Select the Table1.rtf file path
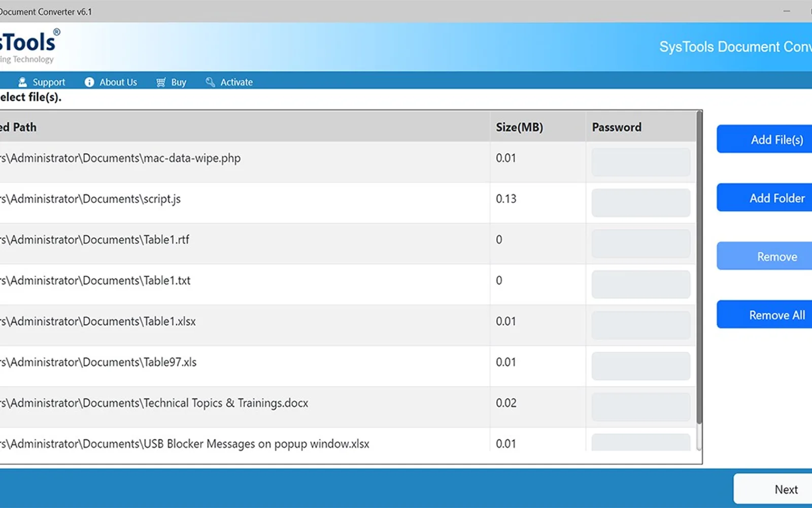This screenshot has height=508, width=812. (x=94, y=239)
